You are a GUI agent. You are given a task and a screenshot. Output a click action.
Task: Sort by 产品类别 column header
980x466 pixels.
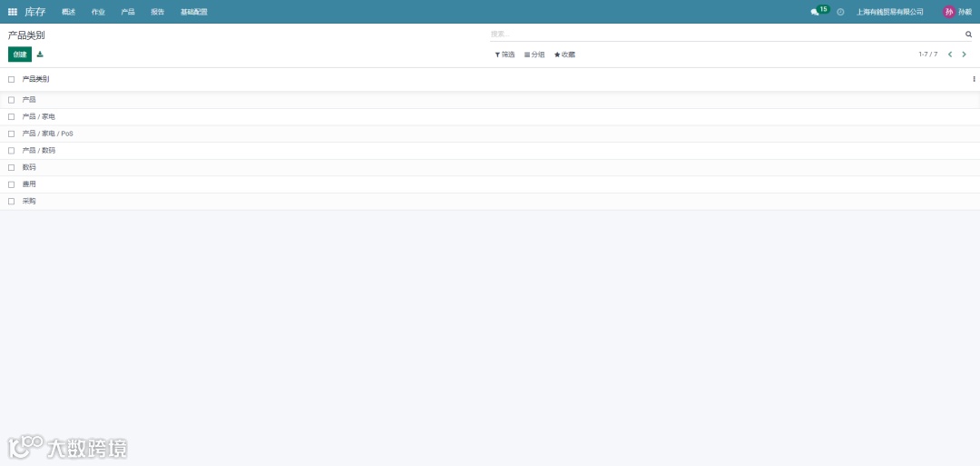[35, 79]
